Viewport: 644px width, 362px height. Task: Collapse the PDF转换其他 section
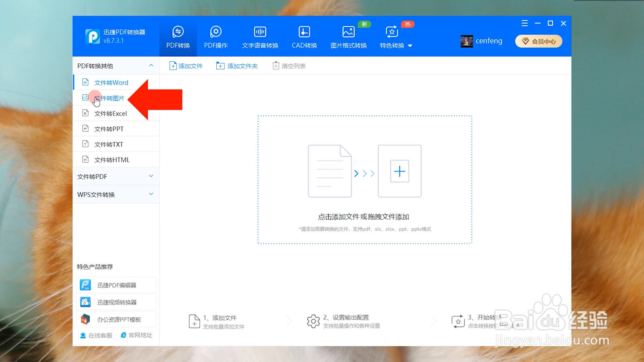point(151,66)
